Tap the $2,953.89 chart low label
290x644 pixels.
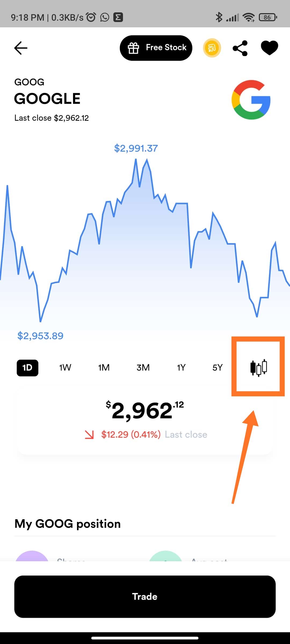click(40, 336)
